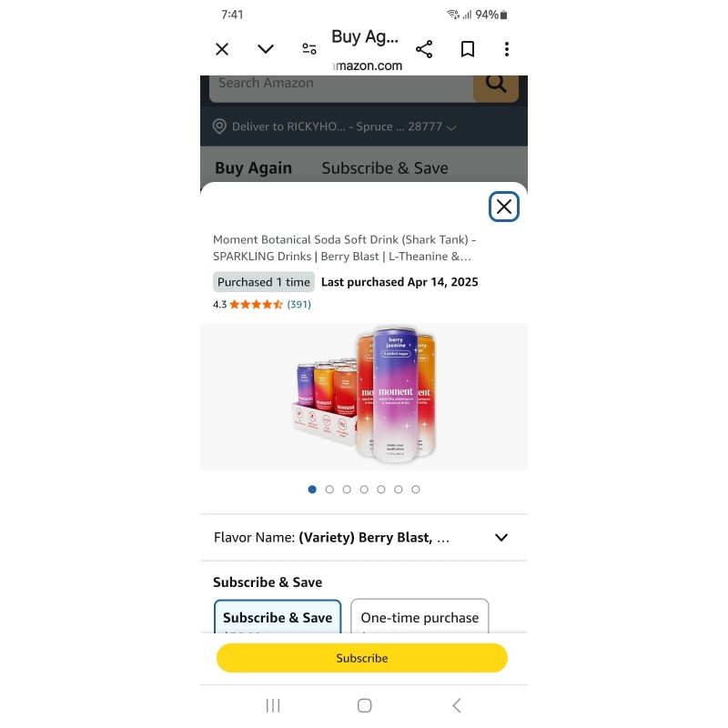Open the Android recent apps icon

pyautogui.click(x=273, y=705)
